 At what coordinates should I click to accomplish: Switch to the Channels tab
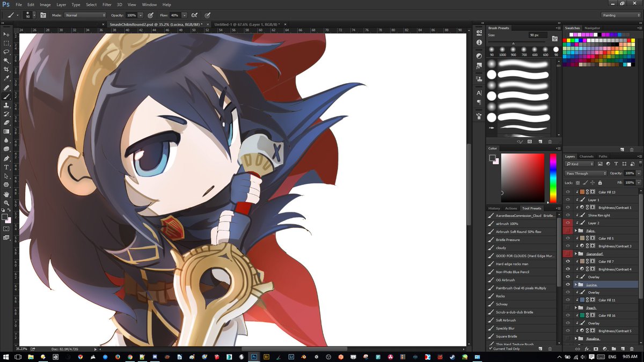coord(587,156)
